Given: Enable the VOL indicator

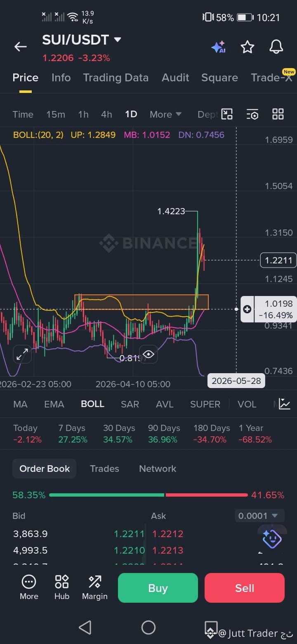Looking at the screenshot, I should tap(247, 404).
